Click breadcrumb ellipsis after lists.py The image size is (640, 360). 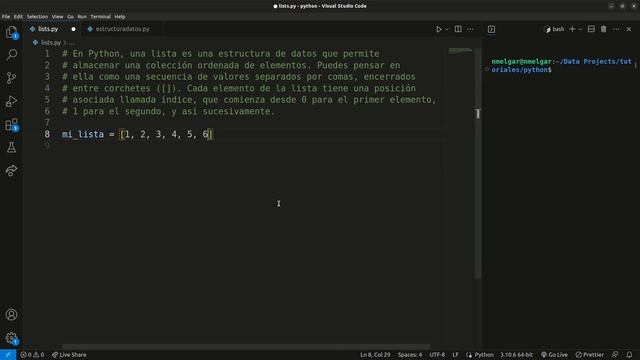[72, 42]
